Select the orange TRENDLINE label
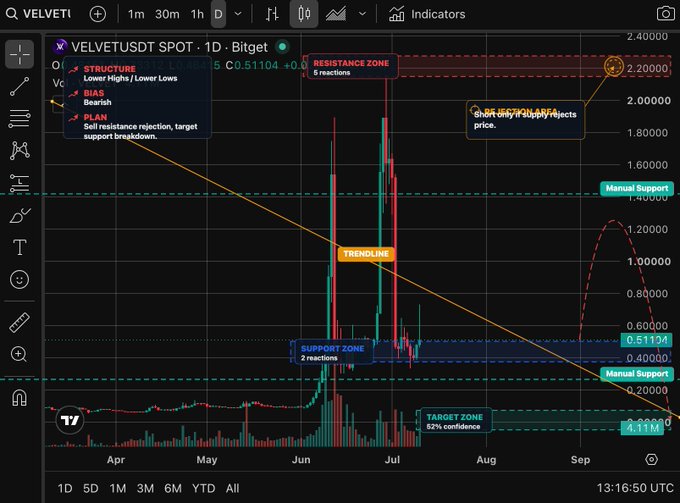The width and height of the screenshot is (680, 503). 366,254
